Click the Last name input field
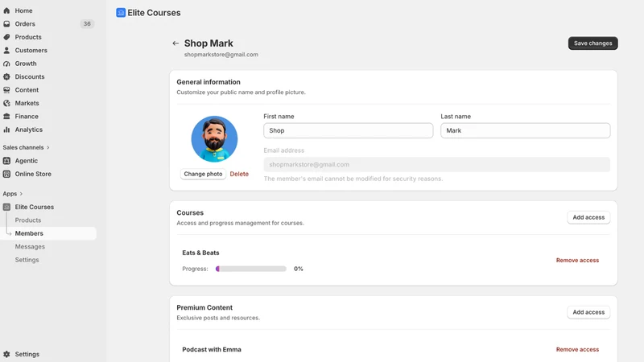 (x=526, y=130)
